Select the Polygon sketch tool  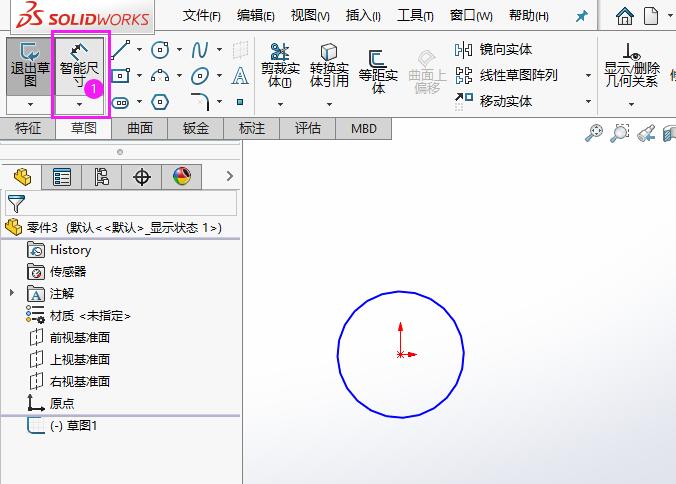point(160,102)
